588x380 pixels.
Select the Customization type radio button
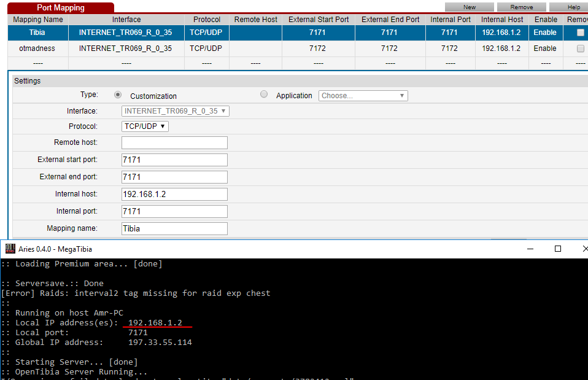(x=118, y=95)
